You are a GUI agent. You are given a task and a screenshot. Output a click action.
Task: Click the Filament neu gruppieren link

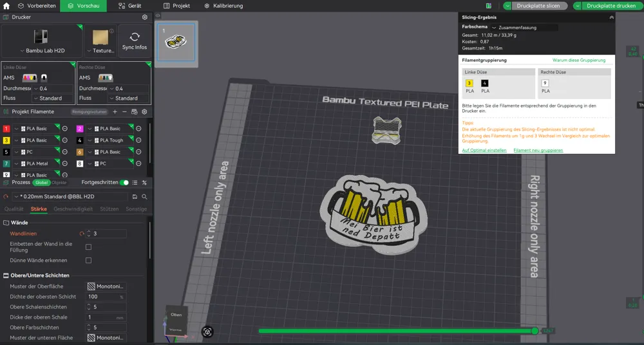point(538,151)
